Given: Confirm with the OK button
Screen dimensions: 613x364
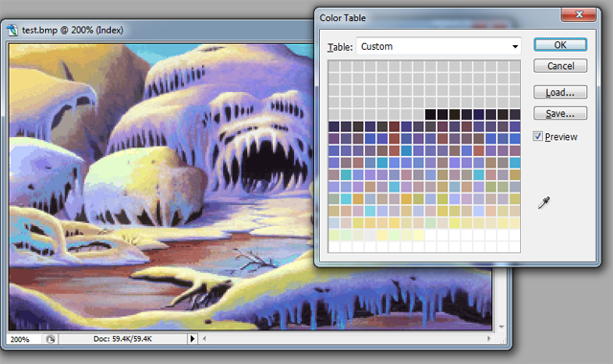Looking at the screenshot, I should (560, 45).
